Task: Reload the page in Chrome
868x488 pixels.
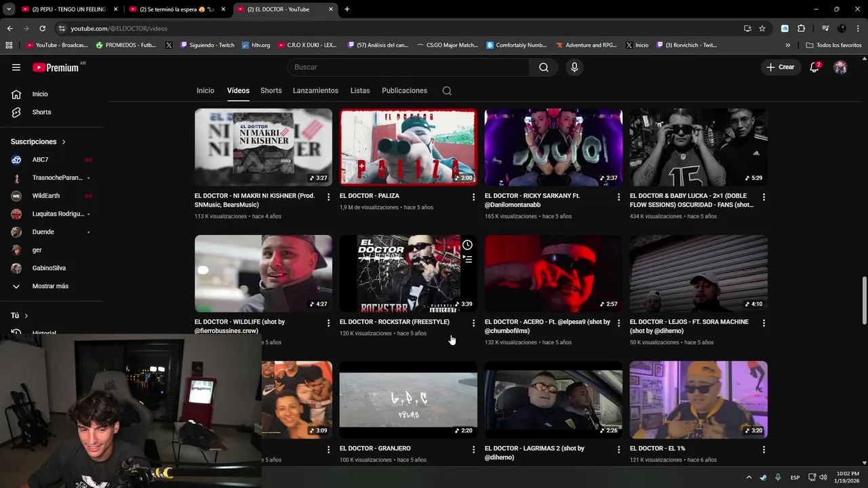Action: [x=42, y=28]
